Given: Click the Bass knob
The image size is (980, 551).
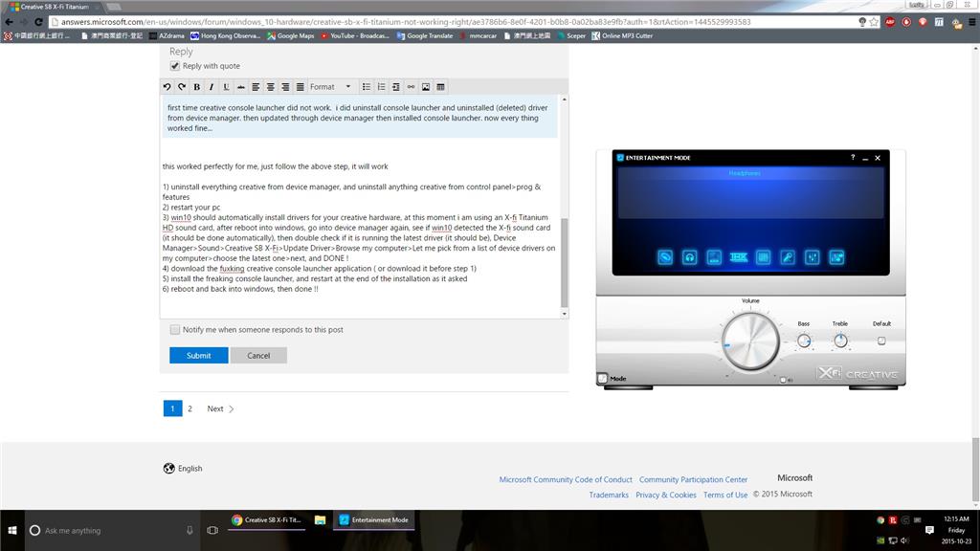Looking at the screenshot, I should [804, 342].
